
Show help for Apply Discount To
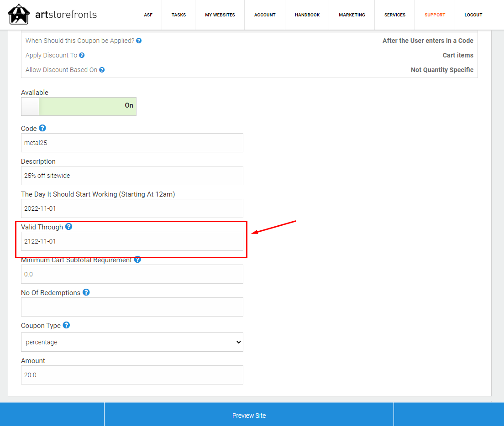click(82, 55)
